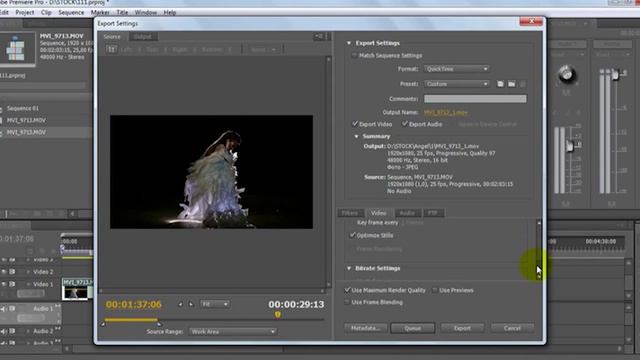This screenshot has height=360, width=640.
Task: Collapse the Export Settings section triangle
Action: (x=349, y=43)
